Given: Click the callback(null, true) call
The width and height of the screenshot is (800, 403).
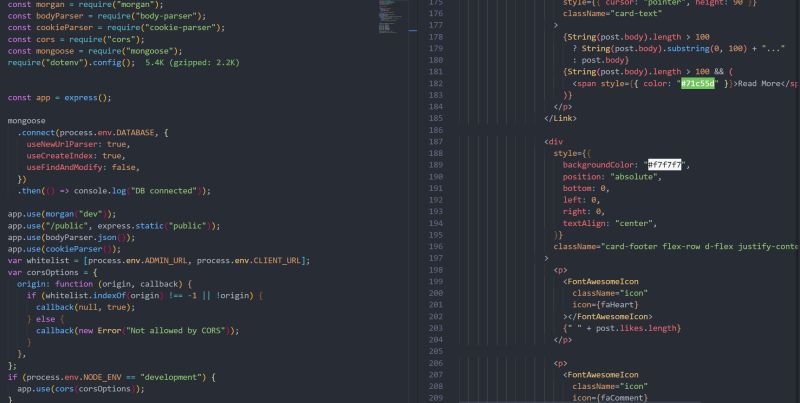Looking at the screenshot, I should tap(85, 308).
